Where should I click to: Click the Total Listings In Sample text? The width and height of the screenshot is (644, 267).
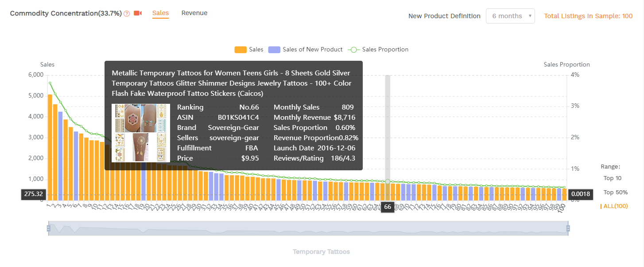point(588,16)
